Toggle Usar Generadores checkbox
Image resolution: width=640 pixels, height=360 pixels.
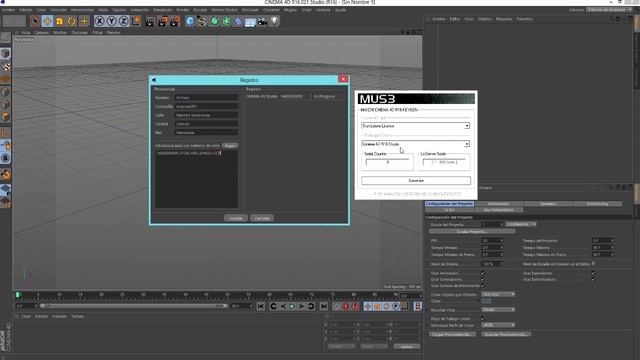click(x=483, y=280)
